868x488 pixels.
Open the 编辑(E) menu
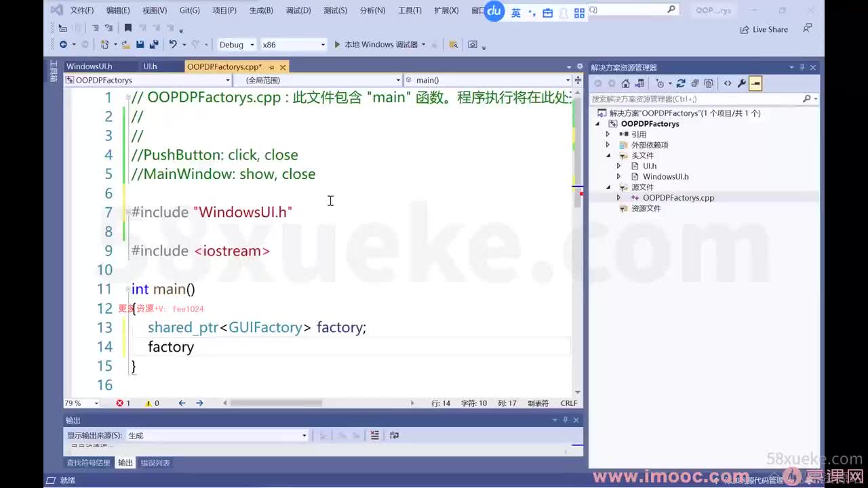(118, 10)
